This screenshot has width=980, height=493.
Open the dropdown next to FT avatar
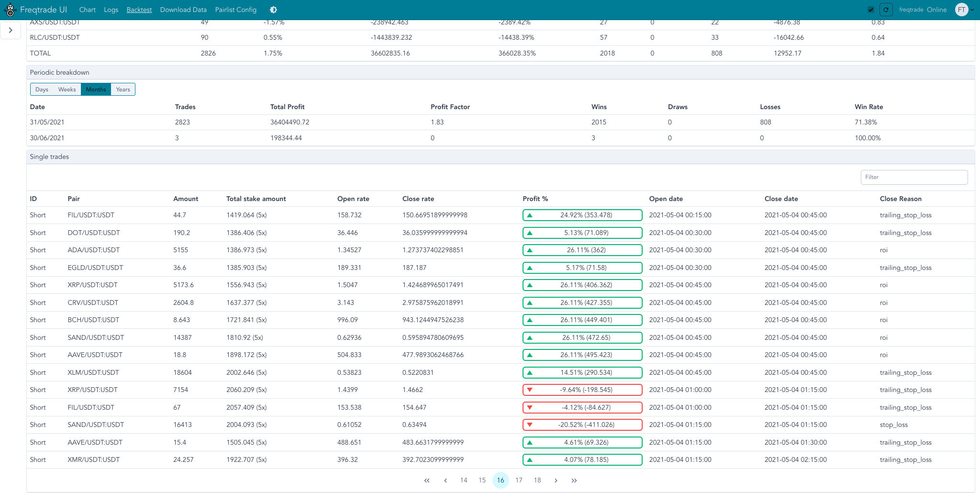coord(972,10)
